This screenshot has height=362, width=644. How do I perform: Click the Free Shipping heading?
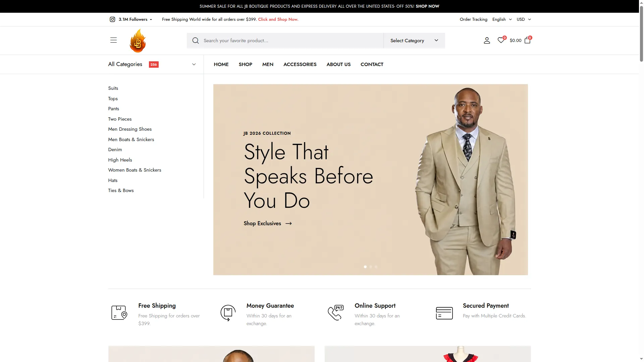157,306
